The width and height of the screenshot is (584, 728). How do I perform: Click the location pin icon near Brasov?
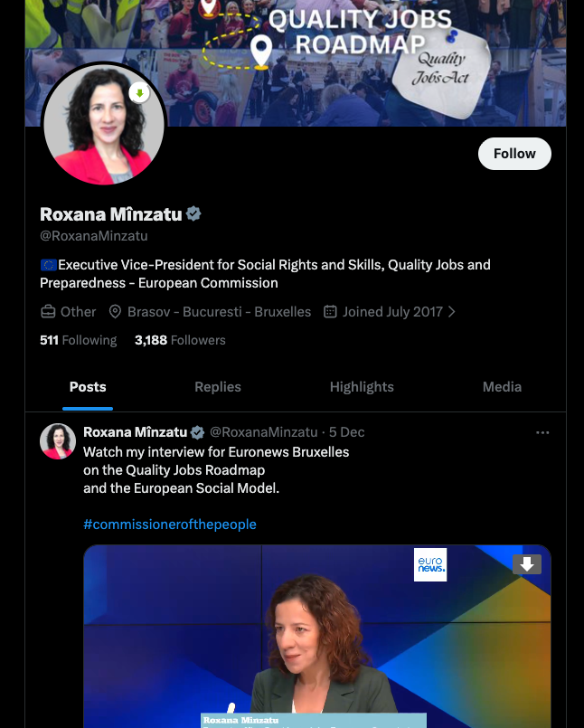tap(115, 311)
